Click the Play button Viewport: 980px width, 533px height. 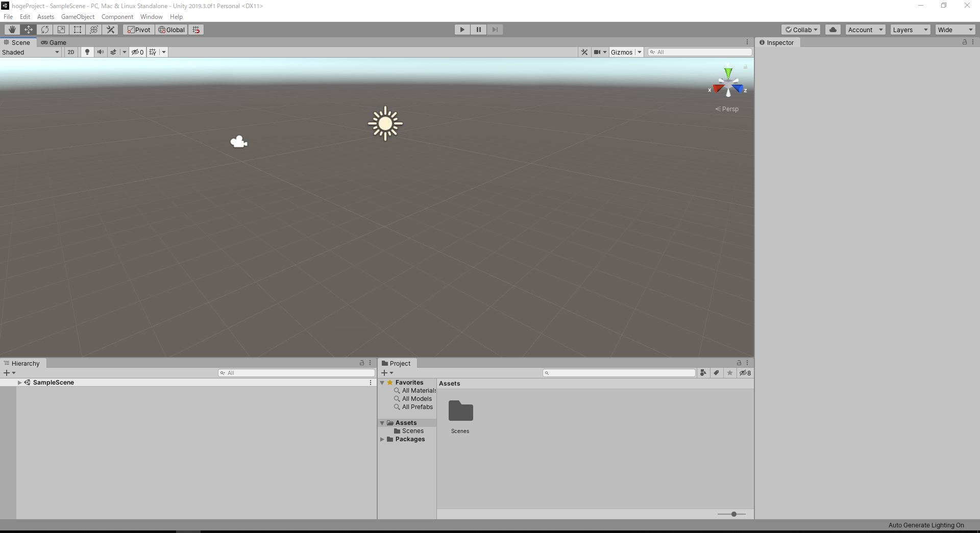click(462, 30)
